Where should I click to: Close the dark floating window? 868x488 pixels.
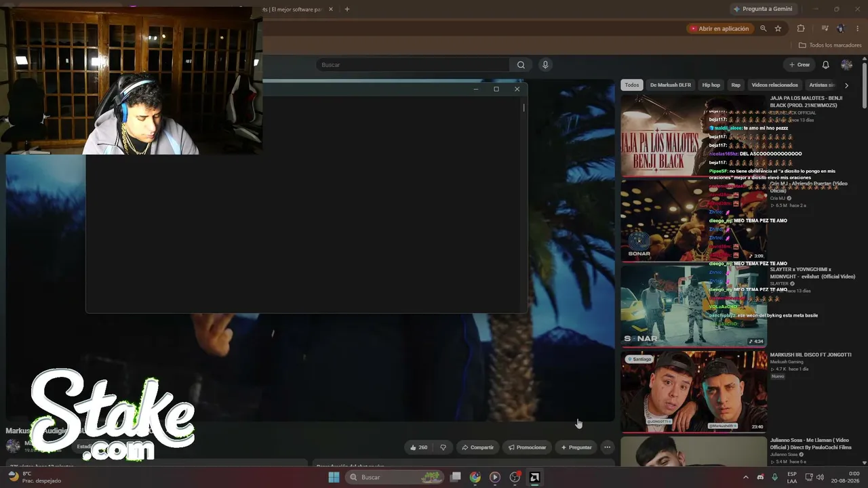coord(517,89)
